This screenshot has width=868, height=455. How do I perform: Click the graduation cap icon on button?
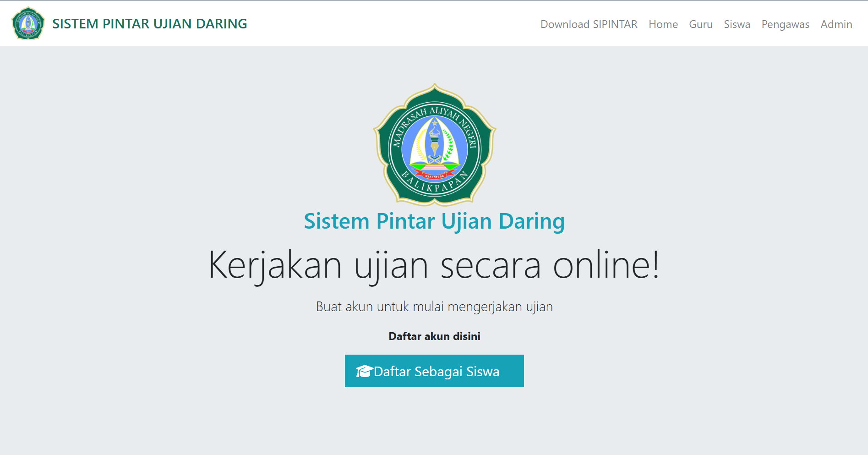point(364,371)
